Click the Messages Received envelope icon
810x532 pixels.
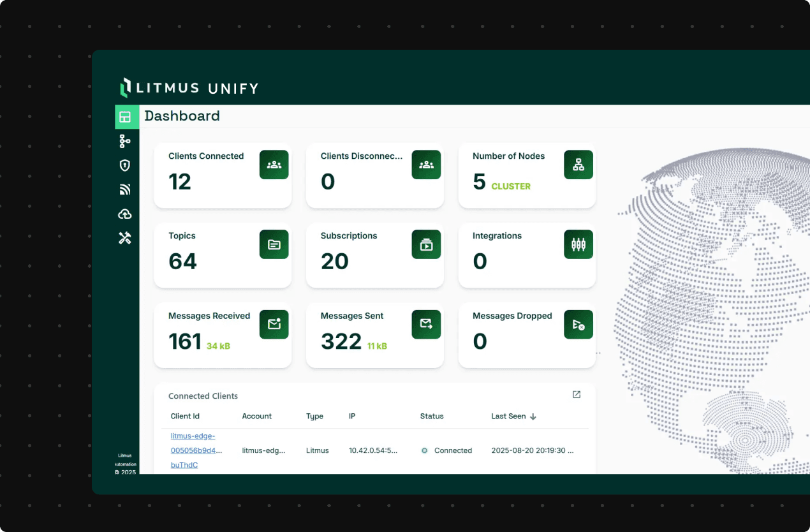click(274, 324)
